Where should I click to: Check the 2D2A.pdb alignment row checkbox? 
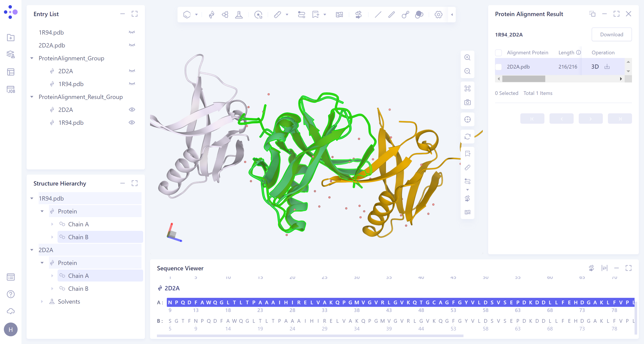coord(498,67)
